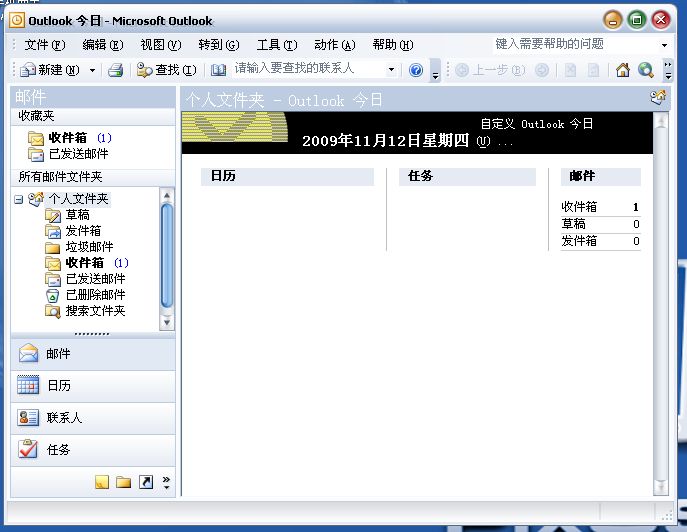Click Drafts (草稿) link in Today mail summary
The height and width of the screenshot is (532, 687).
click(574, 224)
